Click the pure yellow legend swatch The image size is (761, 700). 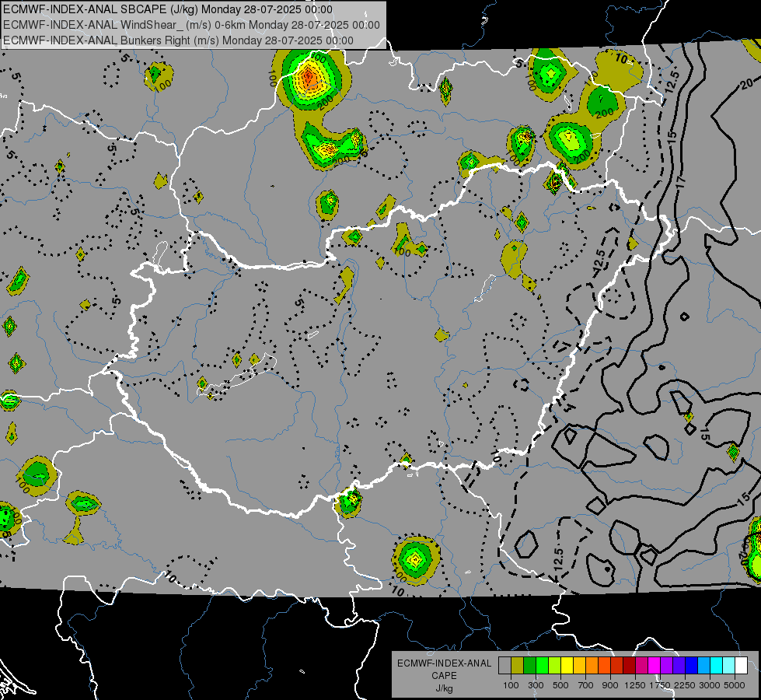(x=567, y=666)
